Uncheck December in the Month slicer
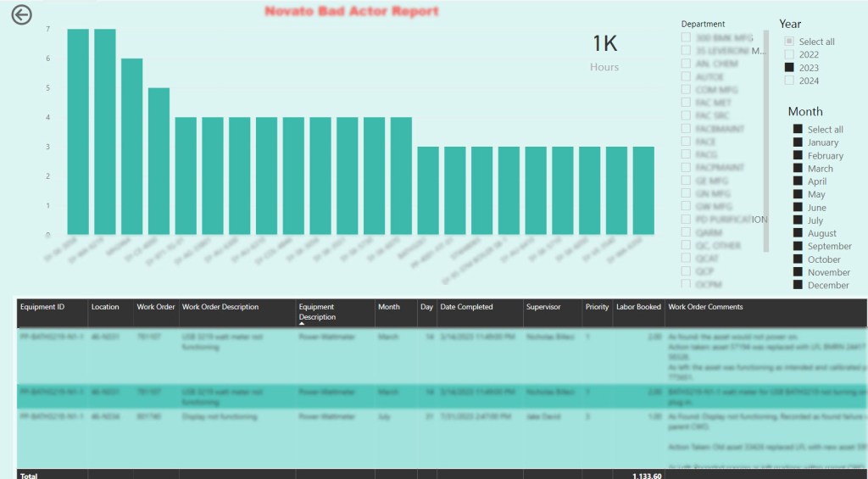Screen dimensions: 868x479 click(798, 285)
